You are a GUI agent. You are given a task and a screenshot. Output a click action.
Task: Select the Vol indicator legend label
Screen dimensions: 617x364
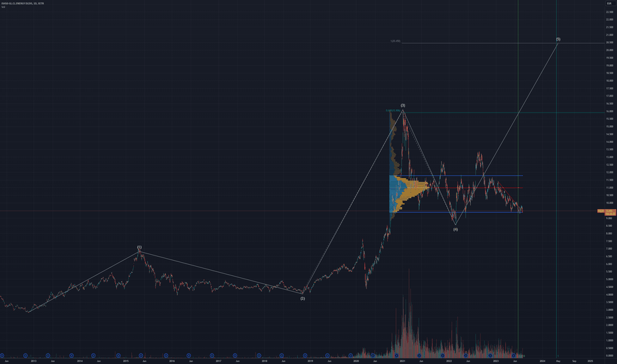tap(3, 7)
